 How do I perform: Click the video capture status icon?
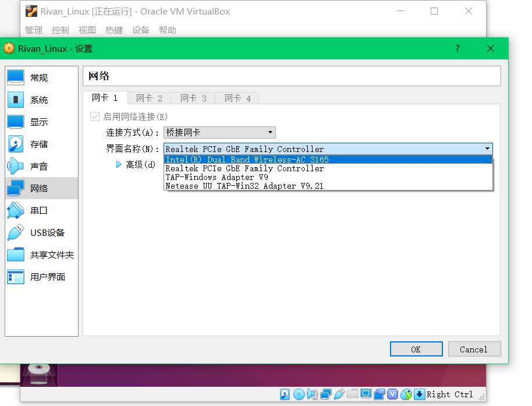pyautogui.click(x=379, y=394)
